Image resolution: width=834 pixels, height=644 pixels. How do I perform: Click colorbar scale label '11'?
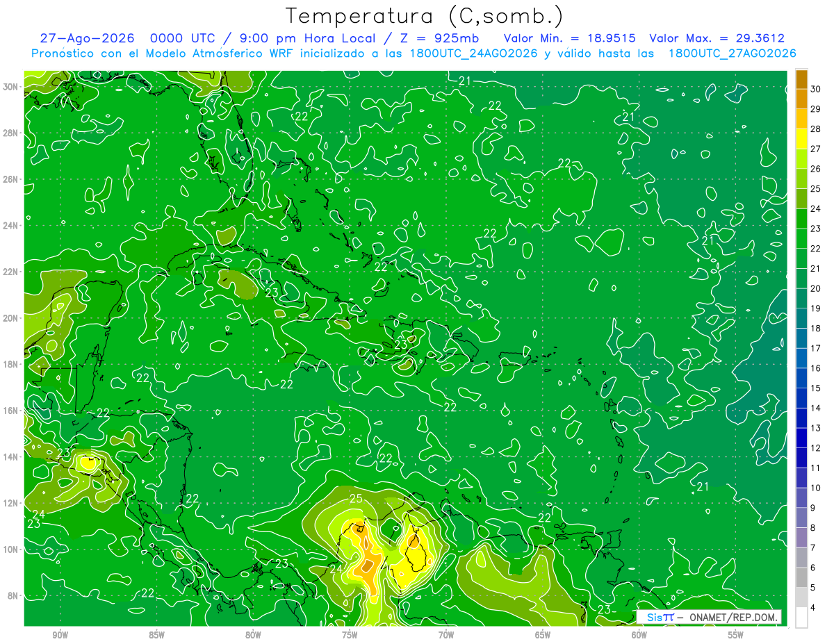point(816,468)
